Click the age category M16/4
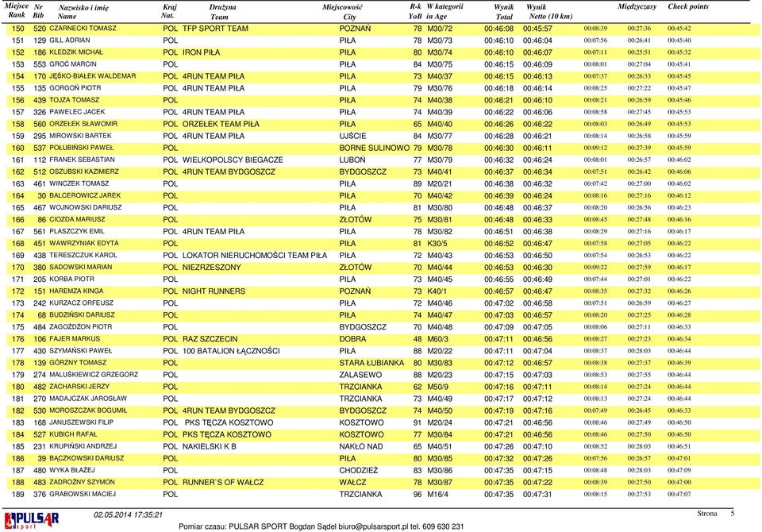Image resolution: width=762 pixels, height=532 pixels. [x=438, y=494]
